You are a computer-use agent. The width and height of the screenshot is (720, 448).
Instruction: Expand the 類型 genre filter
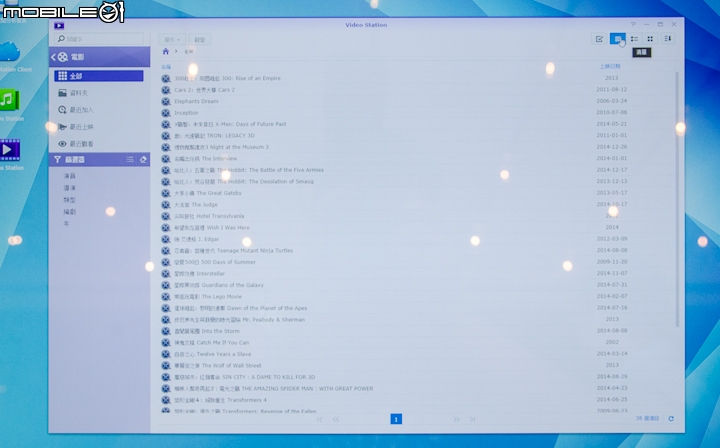point(70,200)
